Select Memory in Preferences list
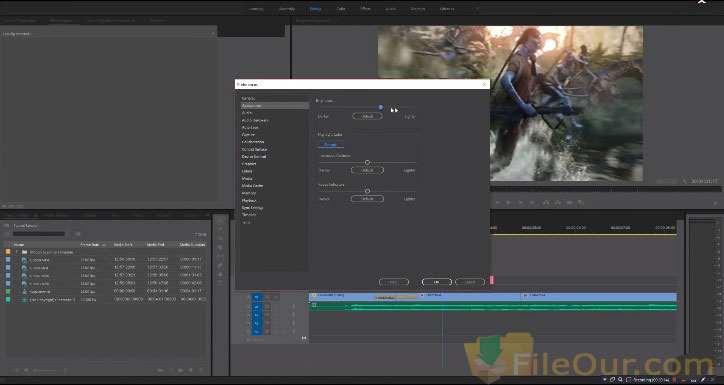This screenshot has height=385, width=724. pos(249,193)
